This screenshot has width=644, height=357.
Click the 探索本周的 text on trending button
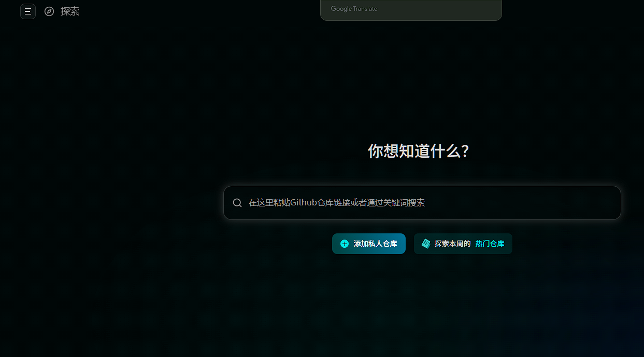(x=452, y=244)
